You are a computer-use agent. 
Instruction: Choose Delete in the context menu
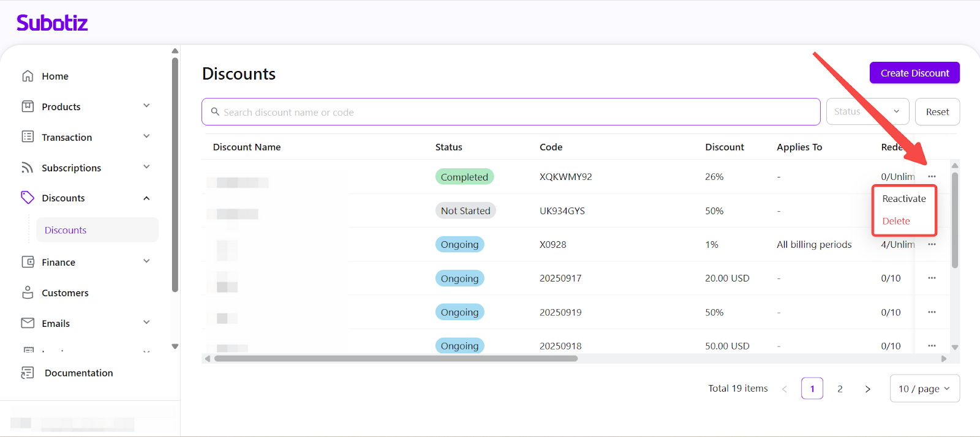pyautogui.click(x=896, y=221)
